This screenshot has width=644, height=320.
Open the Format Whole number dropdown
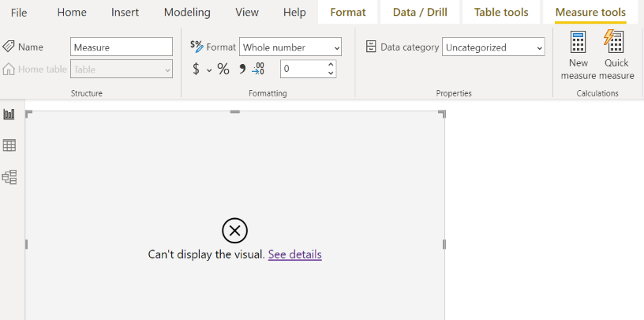290,47
